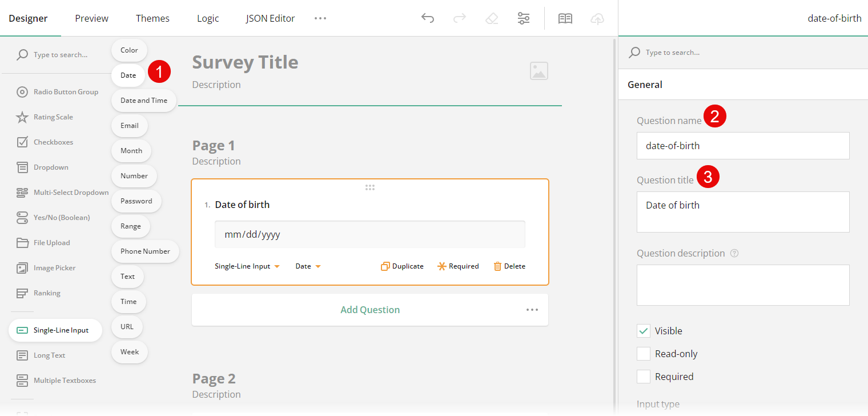Select the File Upload question type
This screenshot has width=868, height=416.
pyautogui.click(x=53, y=242)
